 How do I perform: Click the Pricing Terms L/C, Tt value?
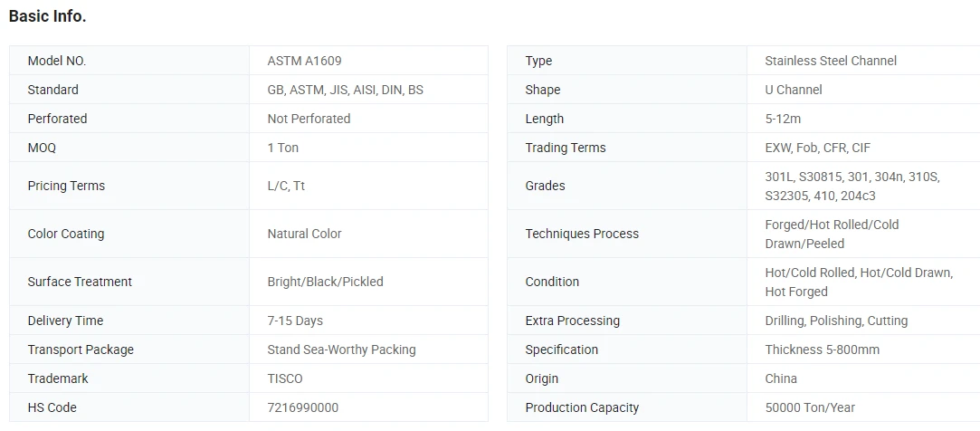click(286, 186)
